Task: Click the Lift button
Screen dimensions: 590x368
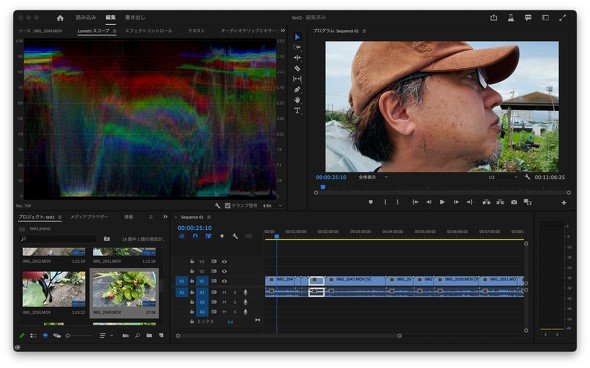Action: click(487, 202)
